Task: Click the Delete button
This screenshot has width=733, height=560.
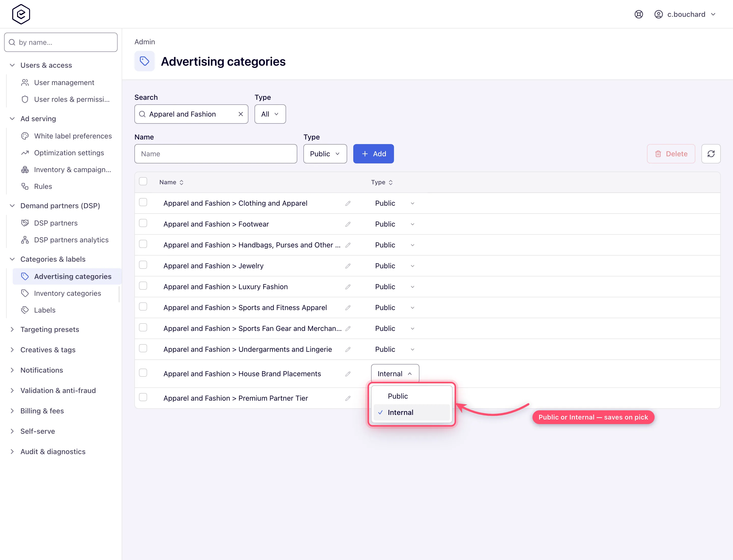Action: pyautogui.click(x=671, y=154)
